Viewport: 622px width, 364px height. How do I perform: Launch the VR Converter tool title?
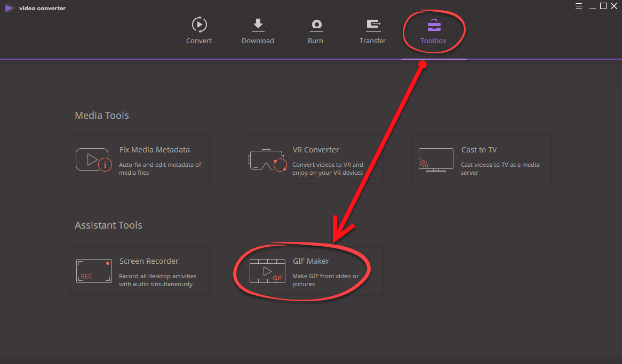(316, 150)
